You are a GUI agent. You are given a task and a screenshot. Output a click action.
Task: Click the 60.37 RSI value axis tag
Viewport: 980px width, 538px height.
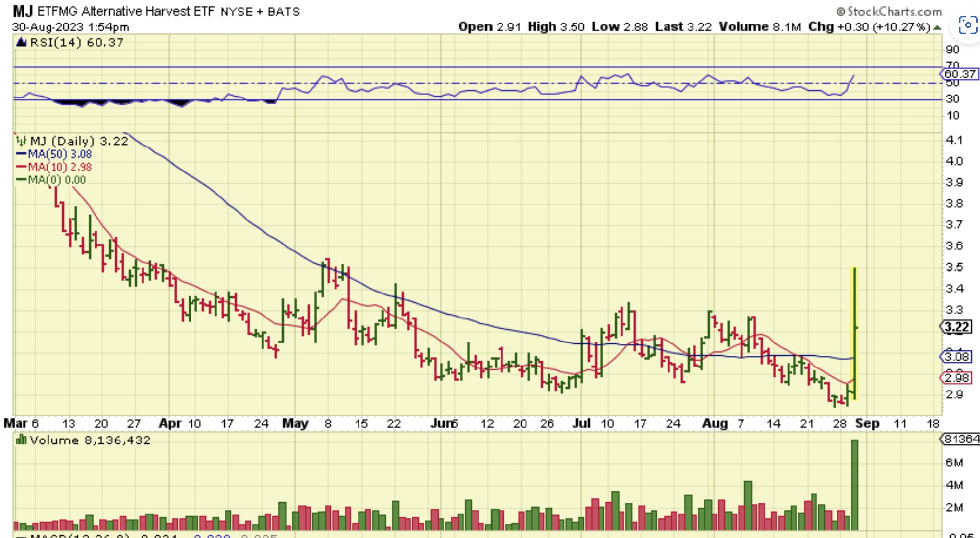coord(959,74)
